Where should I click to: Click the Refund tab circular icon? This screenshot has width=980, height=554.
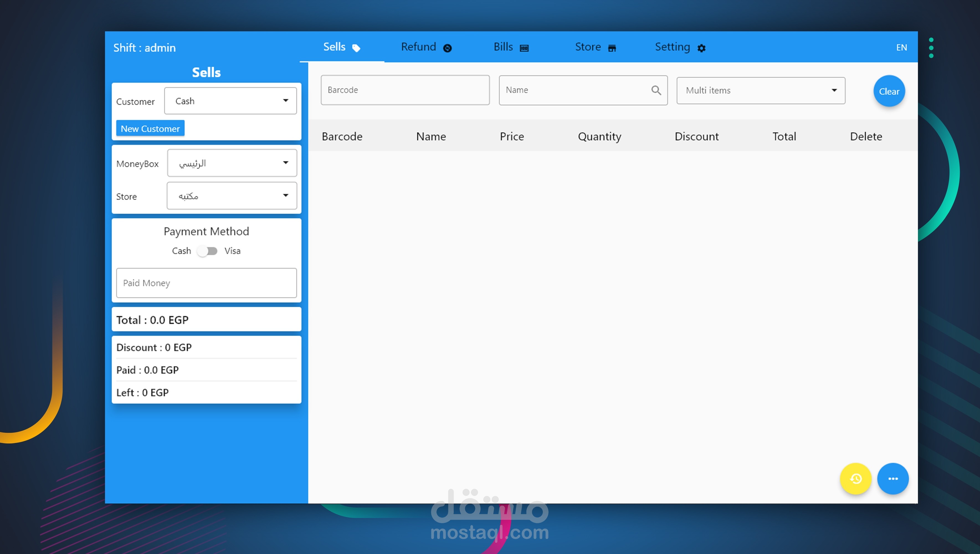point(447,48)
